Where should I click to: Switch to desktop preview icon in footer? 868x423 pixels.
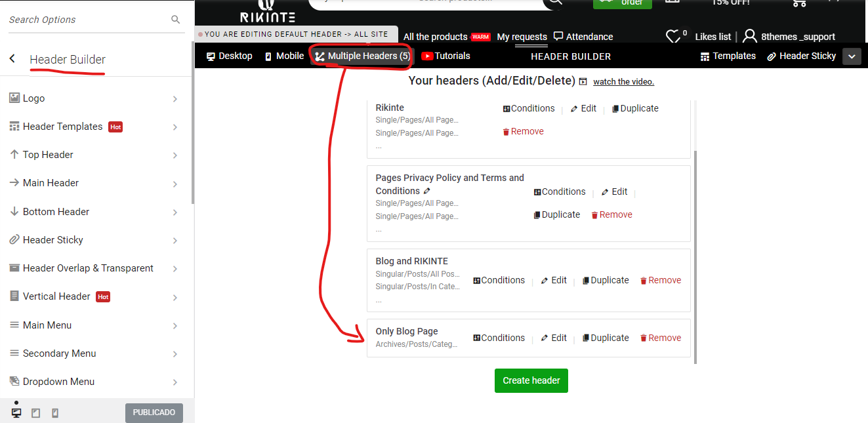pyautogui.click(x=16, y=413)
